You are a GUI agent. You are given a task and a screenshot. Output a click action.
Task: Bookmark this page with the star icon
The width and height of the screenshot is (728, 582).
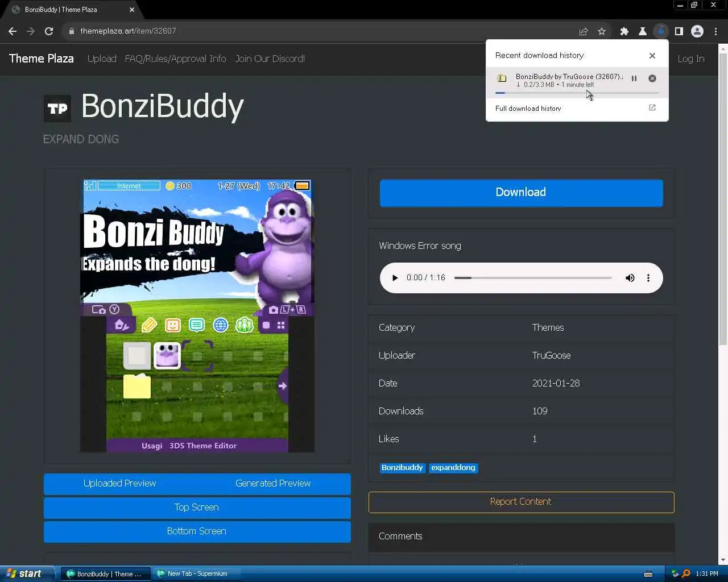602,31
